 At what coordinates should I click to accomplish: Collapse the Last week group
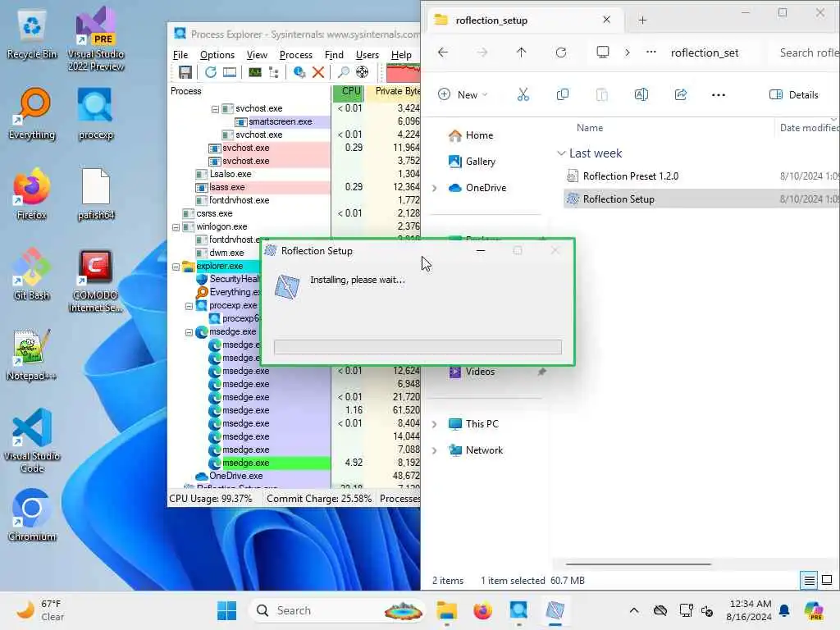tap(561, 153)
